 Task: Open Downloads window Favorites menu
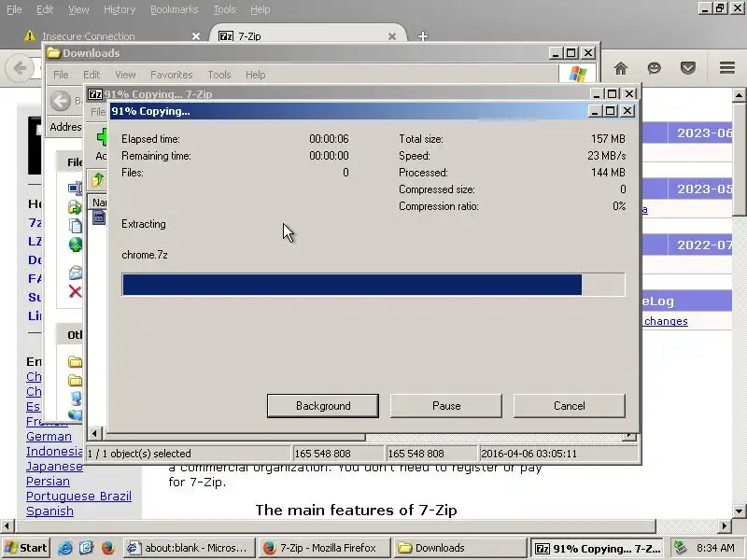[172, 75]
